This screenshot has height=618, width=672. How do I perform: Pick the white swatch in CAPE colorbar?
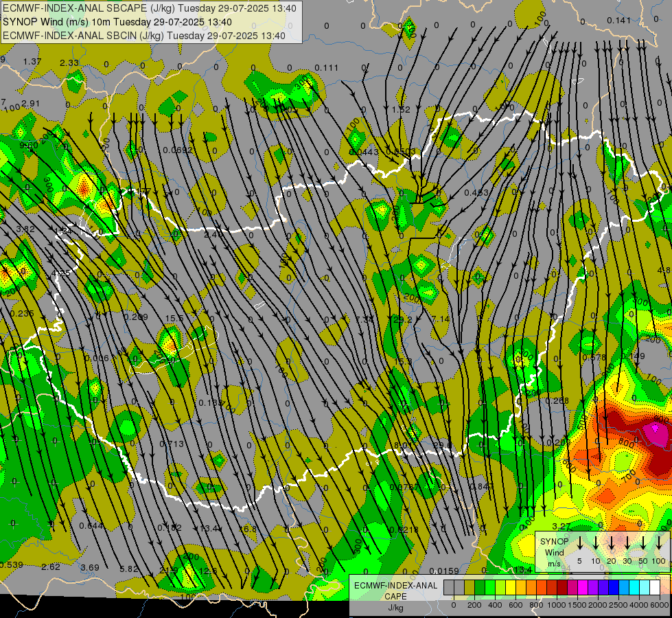tap(654, 588)
